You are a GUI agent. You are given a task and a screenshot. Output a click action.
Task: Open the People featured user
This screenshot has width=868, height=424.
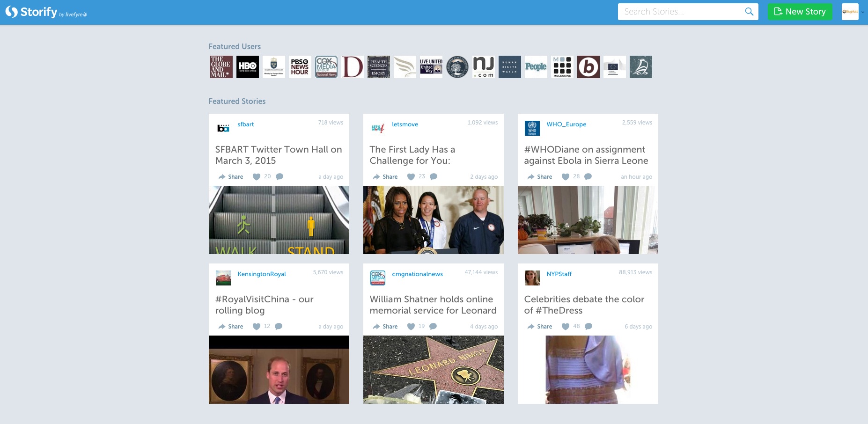[536, 67]
